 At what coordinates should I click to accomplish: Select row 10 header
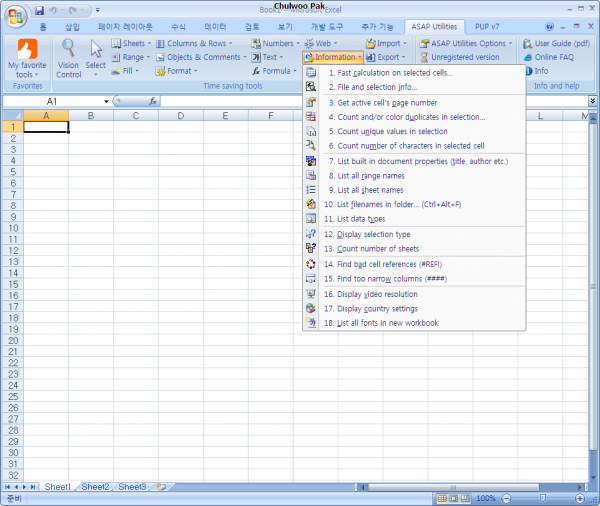pos(13,228)
